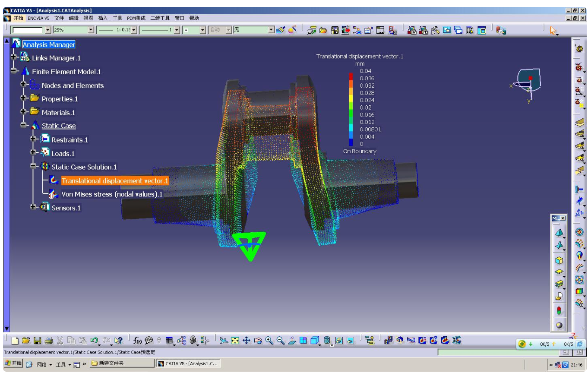Click the red band in color legend

click(x=351, y=76)
